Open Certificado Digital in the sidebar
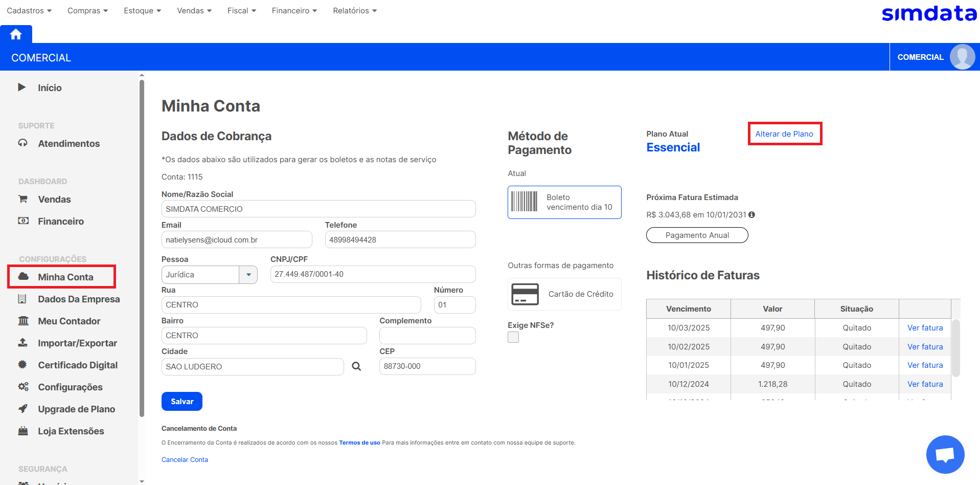This screenshot has height=485, width=980. pos(77,365)
